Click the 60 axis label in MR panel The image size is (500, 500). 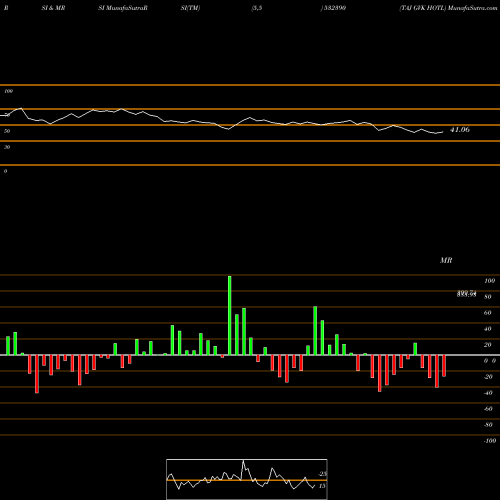487,313
